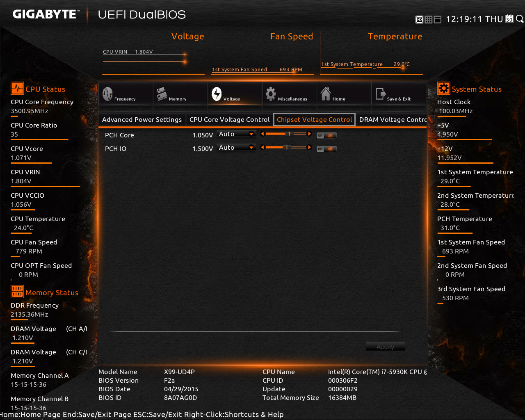Click the BIOS Version F2a value

(x=169, y=380)
